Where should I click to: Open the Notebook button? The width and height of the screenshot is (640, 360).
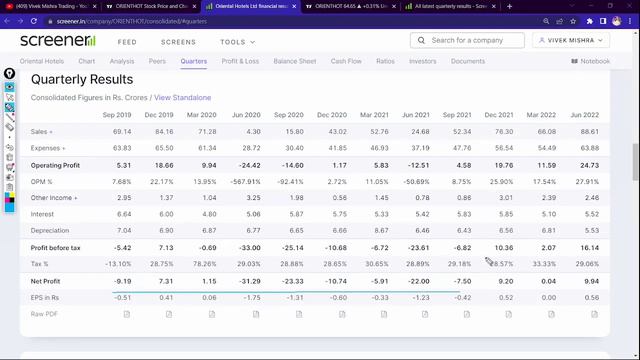pos(590,61)
